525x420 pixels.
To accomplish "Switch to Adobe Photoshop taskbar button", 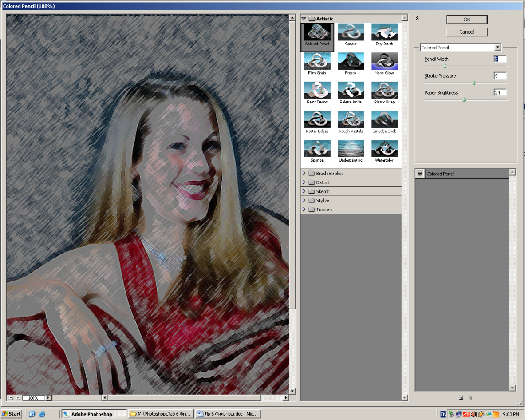I will click(x=94, y=414).
